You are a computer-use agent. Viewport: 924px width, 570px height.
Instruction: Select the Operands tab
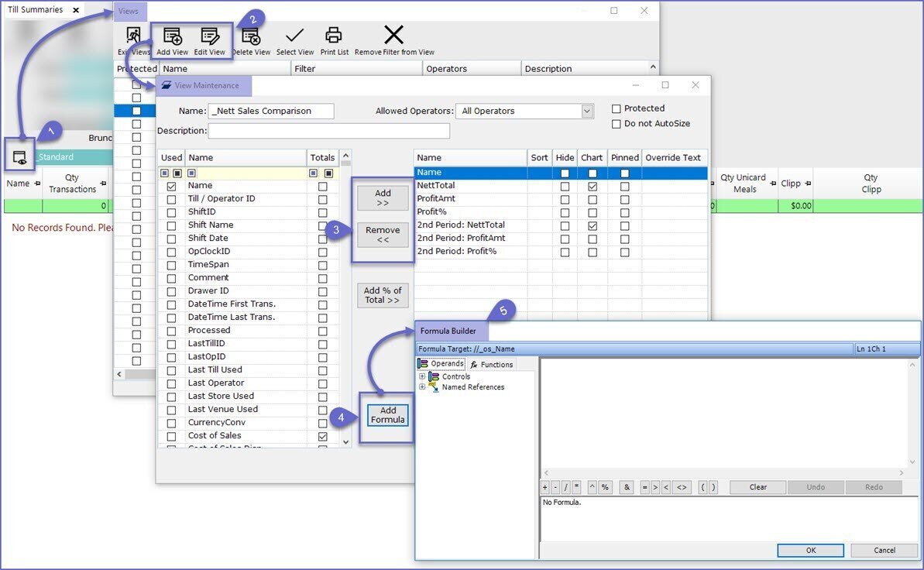point(441,364)
